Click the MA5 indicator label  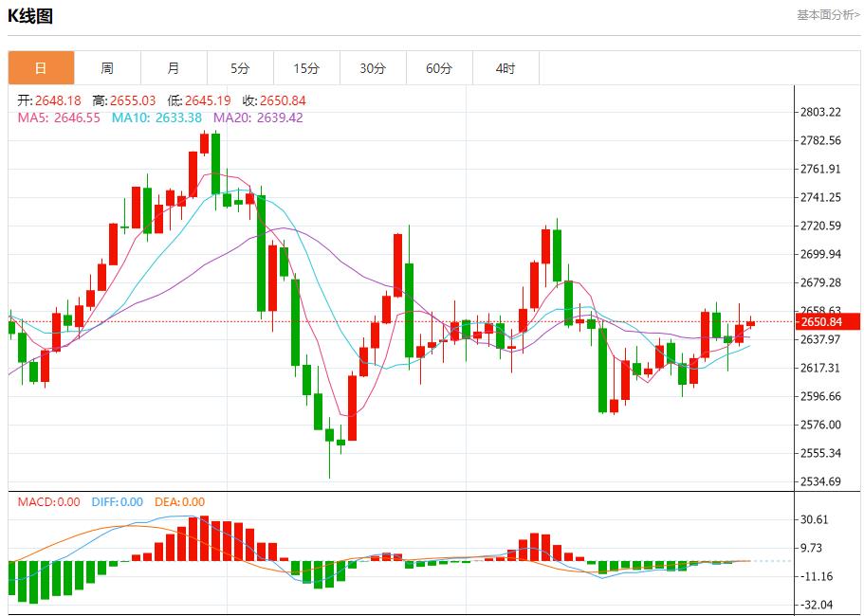click(59, 118)
